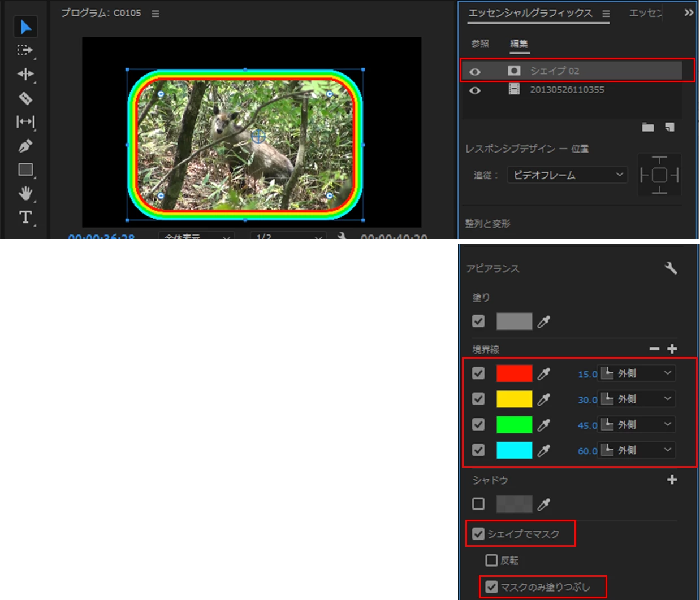Open the 1/2 playback resolution dropdown
700x600 pixels.
click(287, 236)
